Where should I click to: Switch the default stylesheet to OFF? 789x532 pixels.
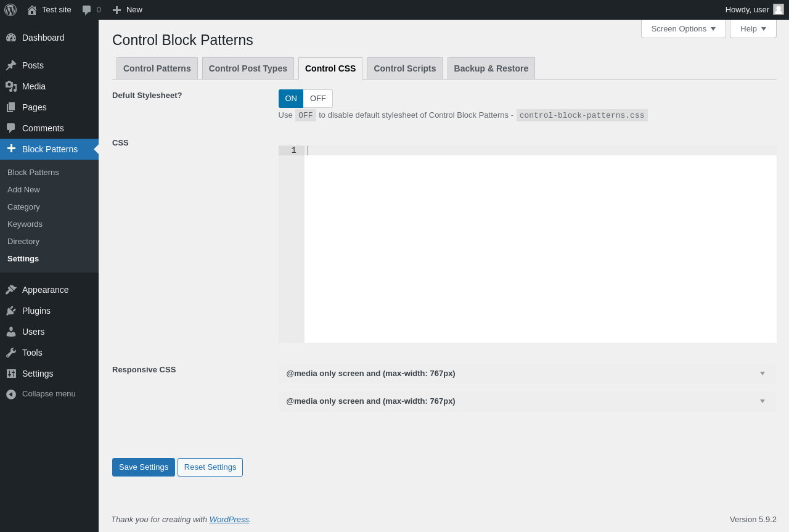[x=318, y=99]
